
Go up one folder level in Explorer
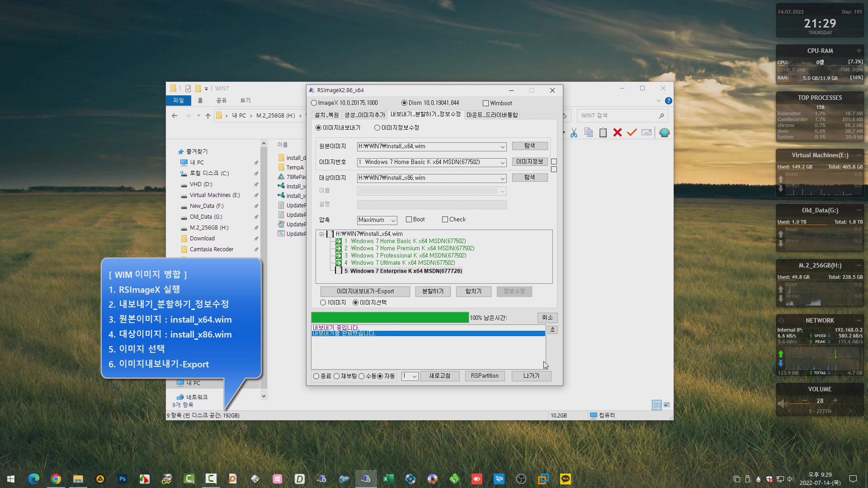(x=208, y=116)
